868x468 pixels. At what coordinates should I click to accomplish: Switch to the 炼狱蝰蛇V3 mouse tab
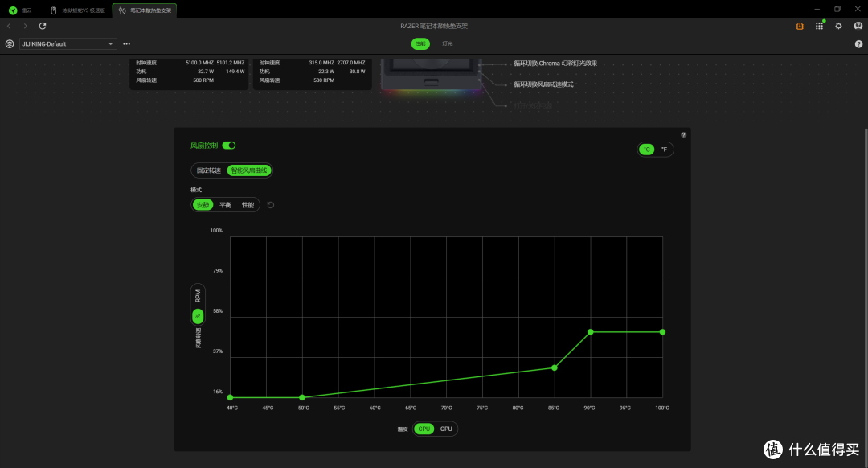tap(77, 10)
